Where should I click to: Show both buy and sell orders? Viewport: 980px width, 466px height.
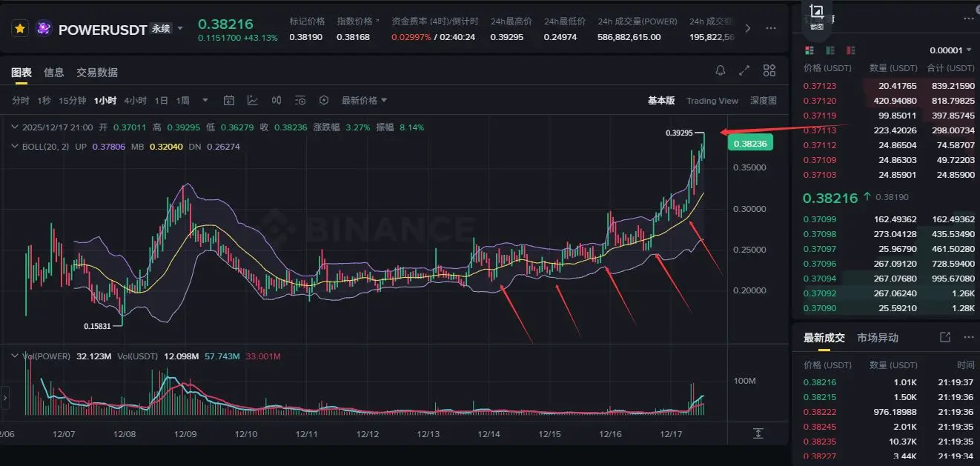[x=809, y=50]
